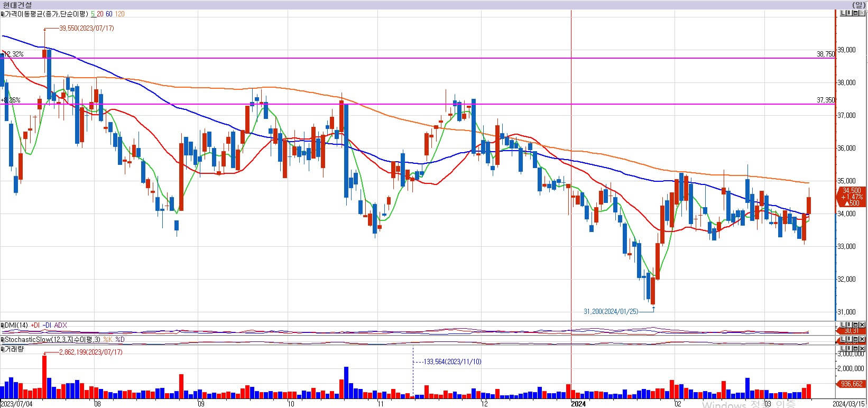Click the 39,000 price axis label
868x408 pixels.
(x=847, y=50)
